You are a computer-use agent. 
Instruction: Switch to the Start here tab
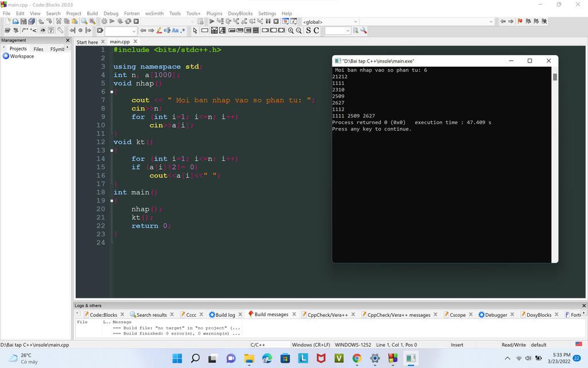(87, 42)
